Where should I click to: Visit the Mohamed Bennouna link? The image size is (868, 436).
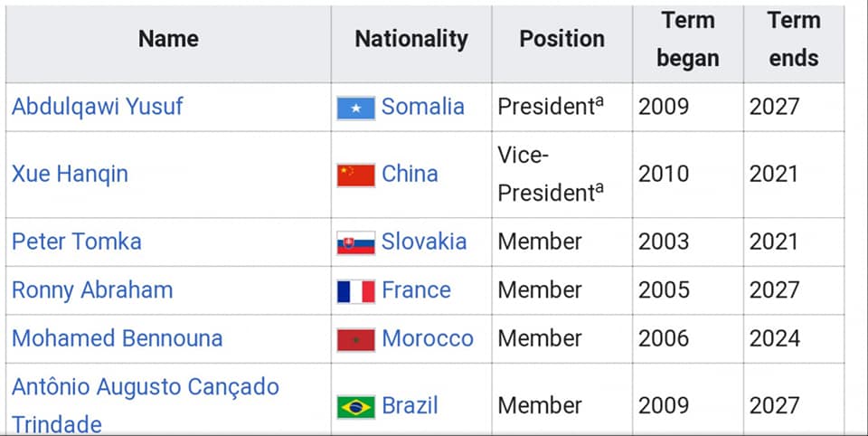[x=117, y=338]
